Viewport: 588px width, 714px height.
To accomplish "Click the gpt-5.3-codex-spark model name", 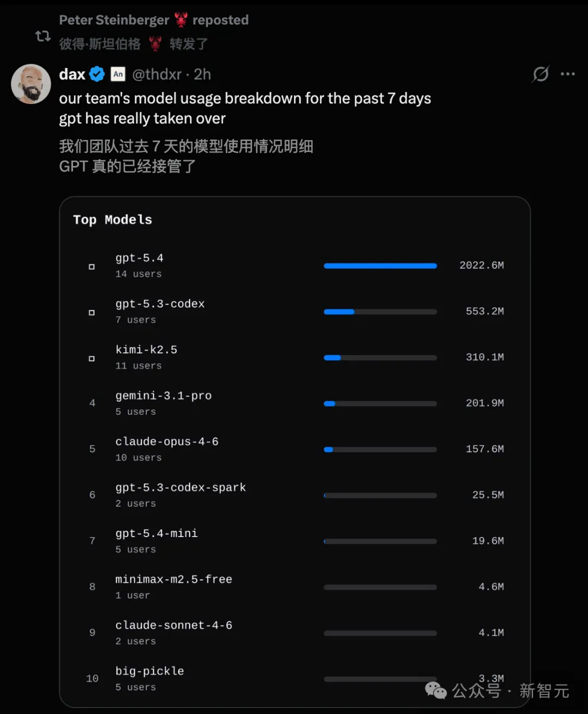I will click(x=180, y=487).
